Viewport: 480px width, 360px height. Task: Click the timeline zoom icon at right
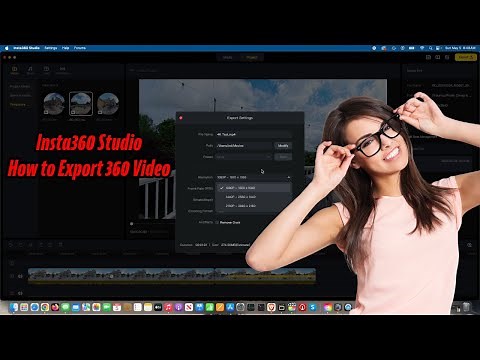[x=469, y=245]
